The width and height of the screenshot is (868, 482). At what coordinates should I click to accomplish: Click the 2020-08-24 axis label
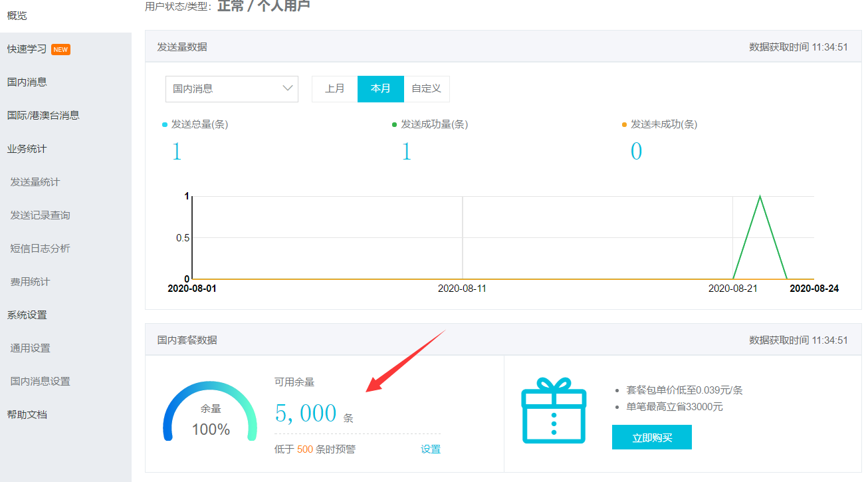point(814,289)
